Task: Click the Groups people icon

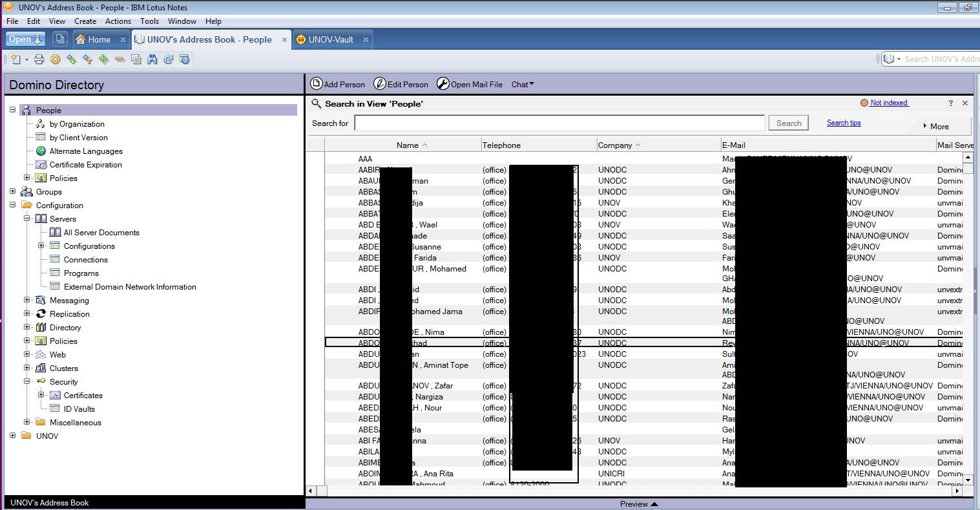Action: click(x=26, y=191)
